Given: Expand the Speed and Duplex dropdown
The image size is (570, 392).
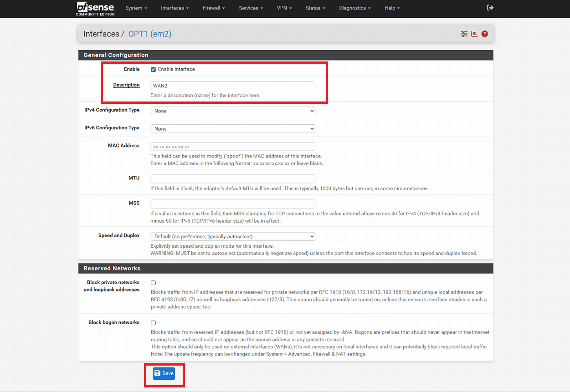Looking at the screenshot, I should pyautogui.click(x=233, y=237).
